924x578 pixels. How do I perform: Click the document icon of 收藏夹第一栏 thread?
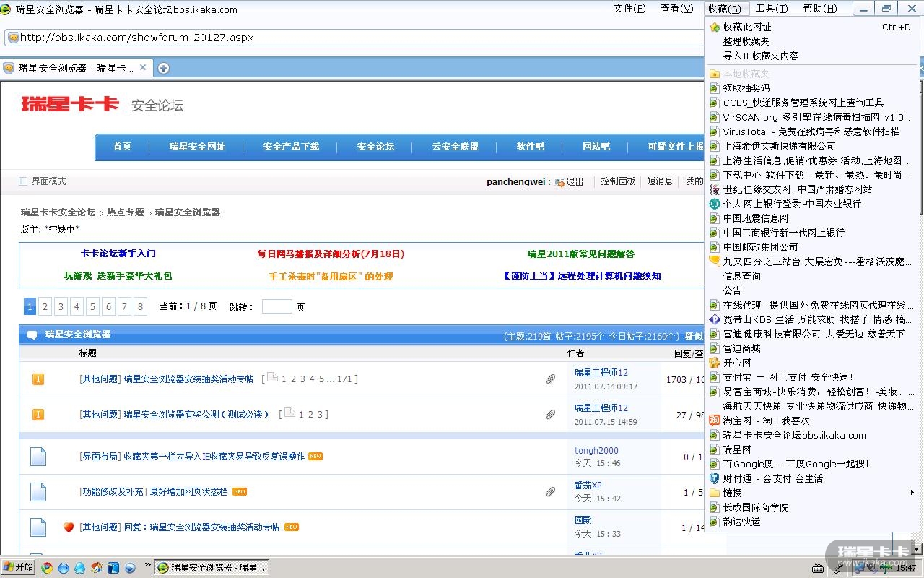38,457
